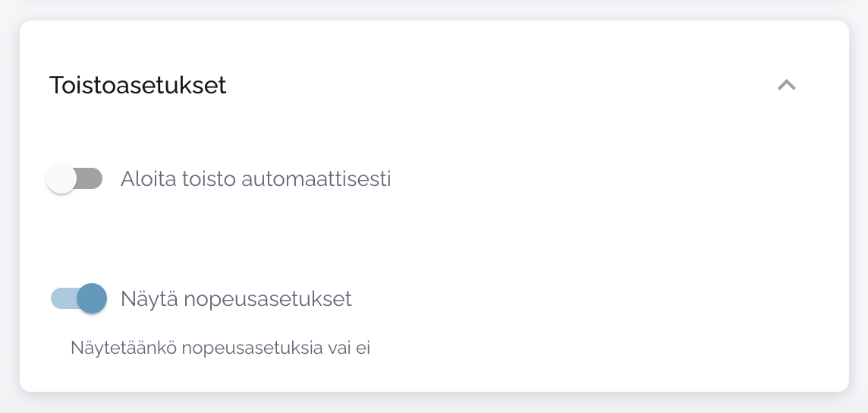Click light-blue track of Näytä nopeusasetukset switch
Image resolution: width=868 pixels, height=413 pixels.
pyautogui.click(x=61, y=298)
